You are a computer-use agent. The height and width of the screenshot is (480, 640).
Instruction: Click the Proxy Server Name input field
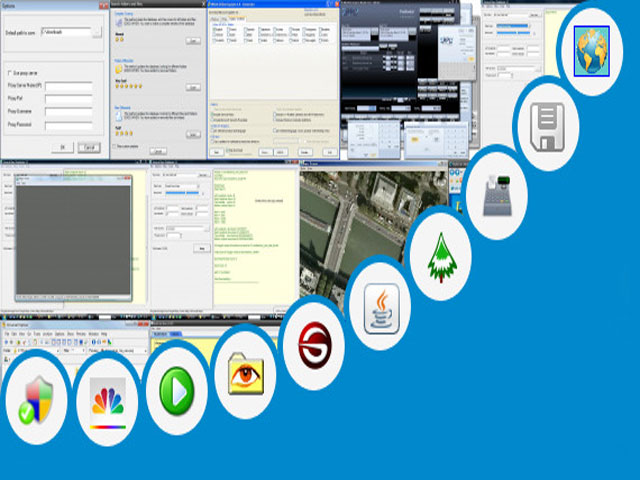(x=68, y=86)
